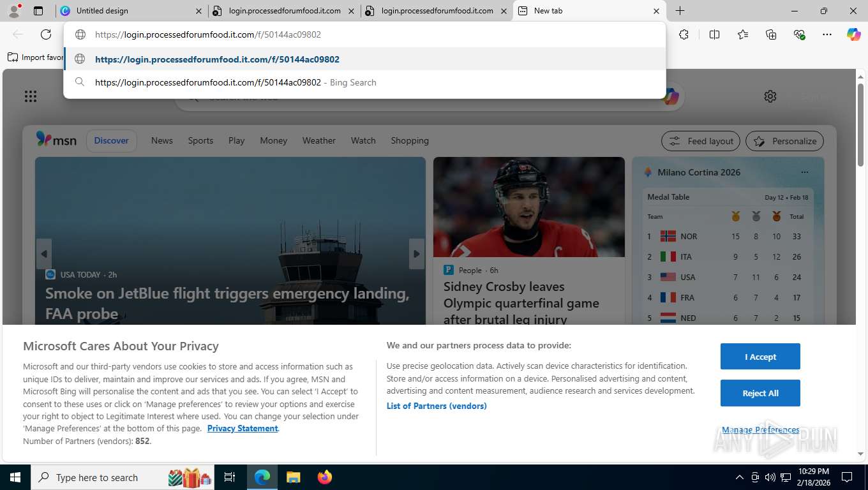Open the apps grid launcher icon
The height and width of the screenshot is (490, 868).
31,96
